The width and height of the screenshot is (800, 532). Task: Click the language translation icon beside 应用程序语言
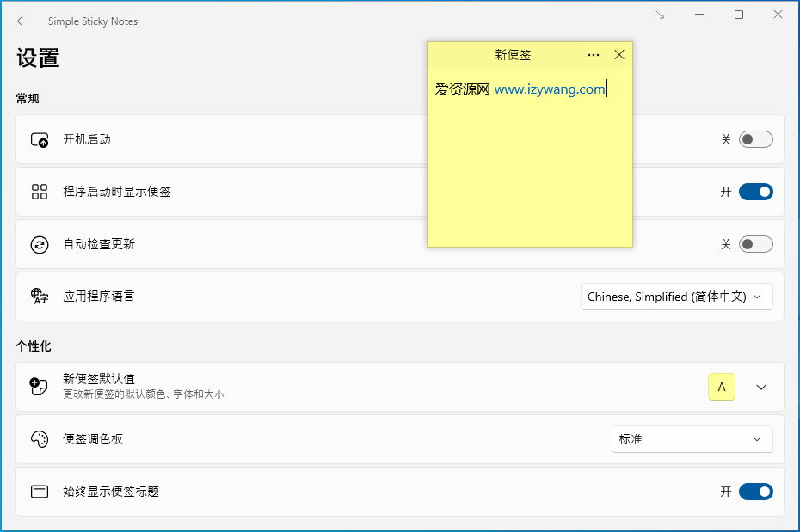(x=40, y=297)
